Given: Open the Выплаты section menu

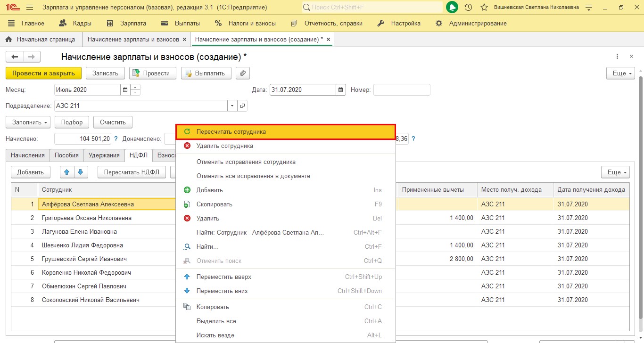Looking at the screenshot, I should [x=181, y=23].
